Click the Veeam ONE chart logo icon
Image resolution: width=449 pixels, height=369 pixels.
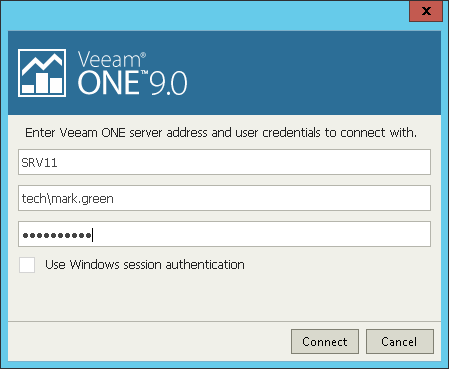point(42,73)
